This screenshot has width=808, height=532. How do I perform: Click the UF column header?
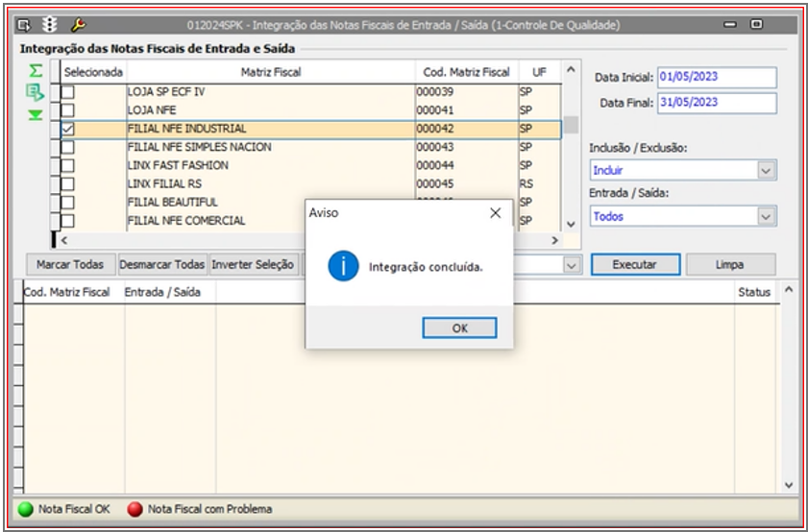540,72
